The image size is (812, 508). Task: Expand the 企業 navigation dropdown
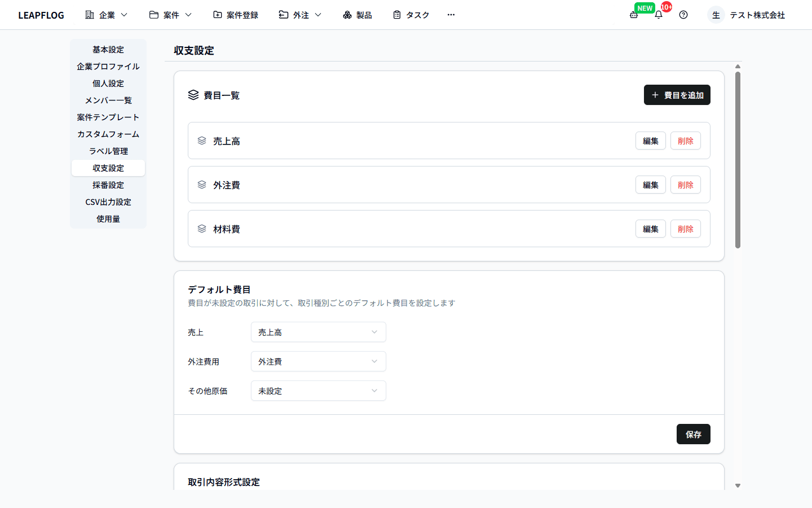tap(107, 15)
